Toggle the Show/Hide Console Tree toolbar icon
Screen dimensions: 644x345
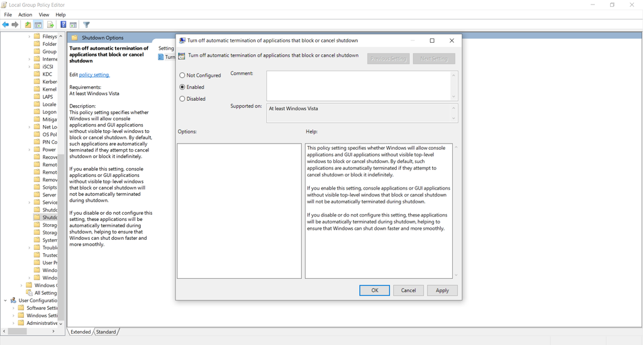(x=38, y=25)
